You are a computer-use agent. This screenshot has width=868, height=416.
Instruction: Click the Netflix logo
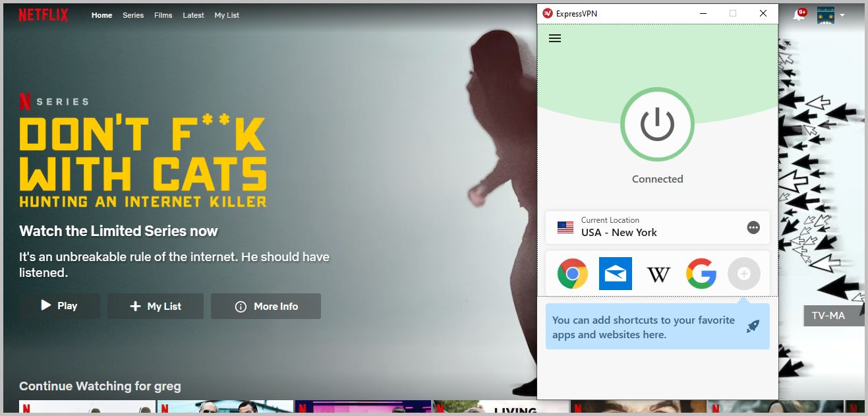click(43, 15)
